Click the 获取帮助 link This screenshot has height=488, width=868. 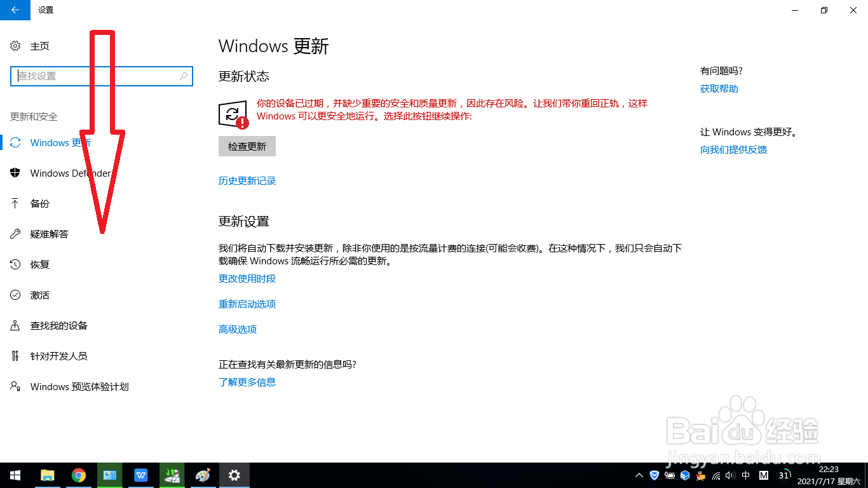(x=719, y=89)
